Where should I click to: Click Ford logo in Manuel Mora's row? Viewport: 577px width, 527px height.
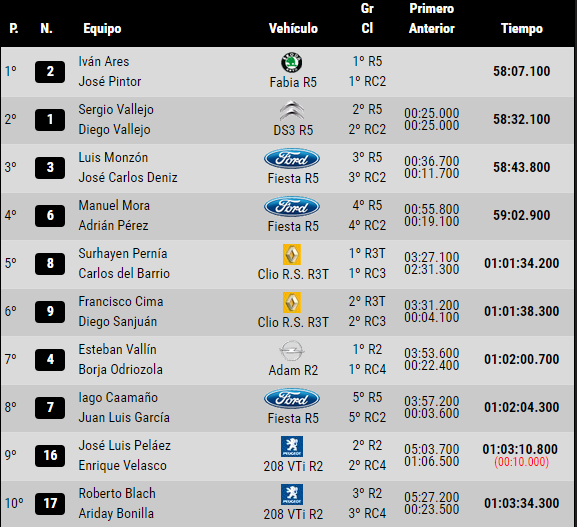pyautogui.click(x=292, y=206)
